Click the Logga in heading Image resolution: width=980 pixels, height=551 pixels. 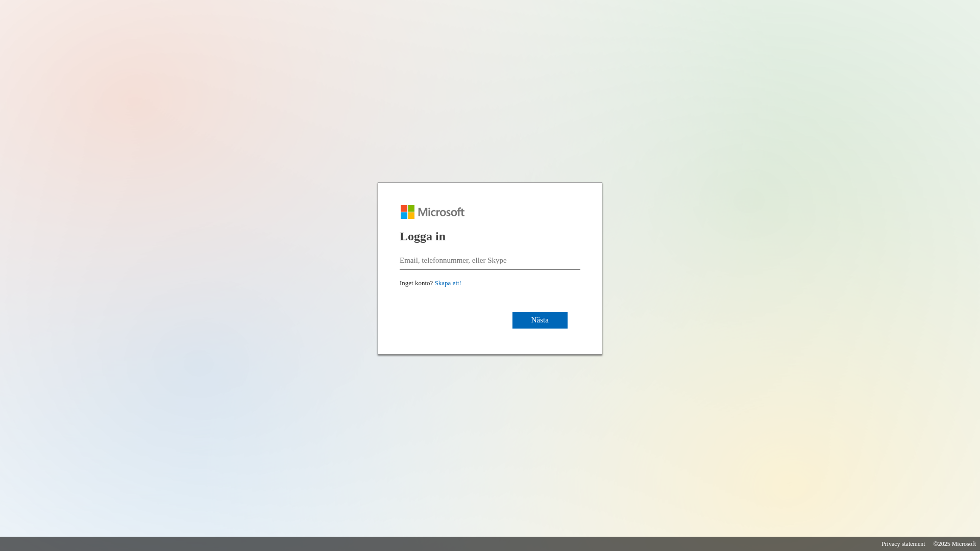(x=423, y=236)
